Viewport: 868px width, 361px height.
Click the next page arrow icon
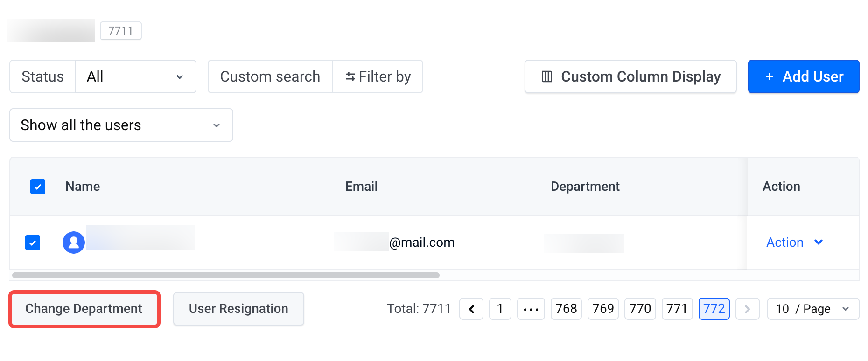pos(747,309)
